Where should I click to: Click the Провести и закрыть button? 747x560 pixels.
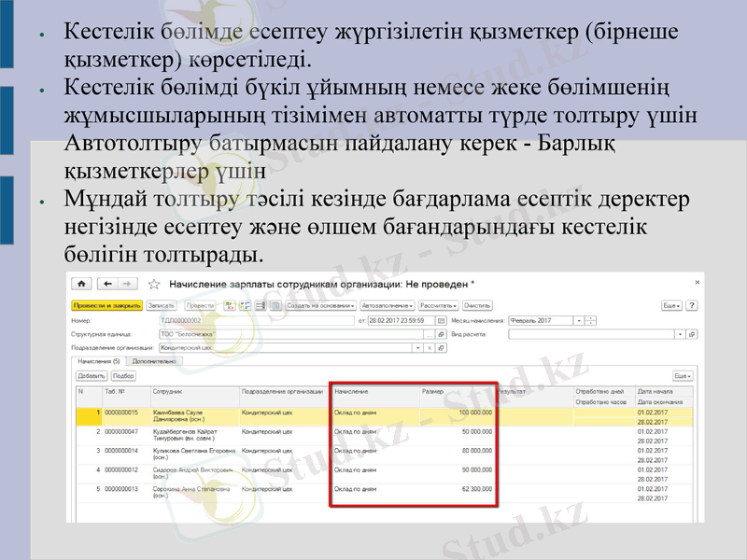(106, 304)
